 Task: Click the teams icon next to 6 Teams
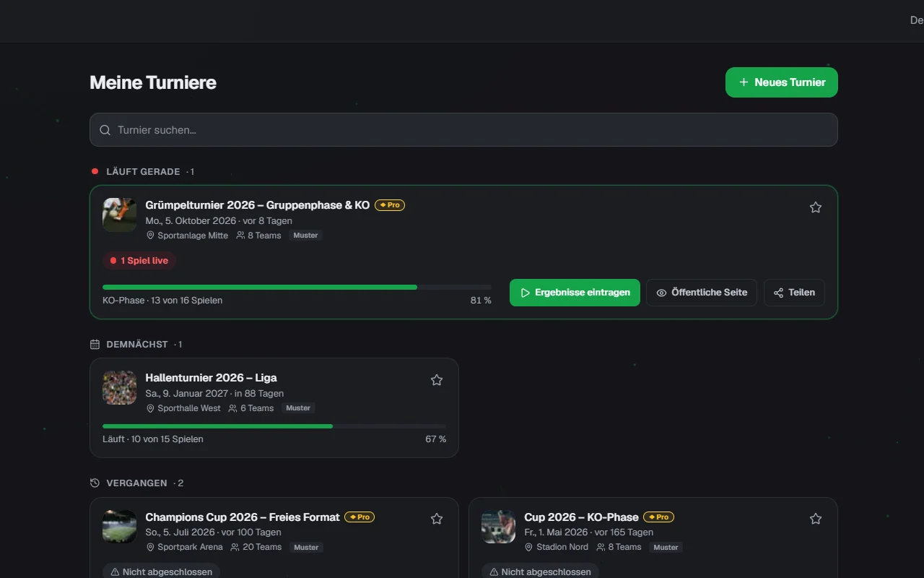coord(233,408)
